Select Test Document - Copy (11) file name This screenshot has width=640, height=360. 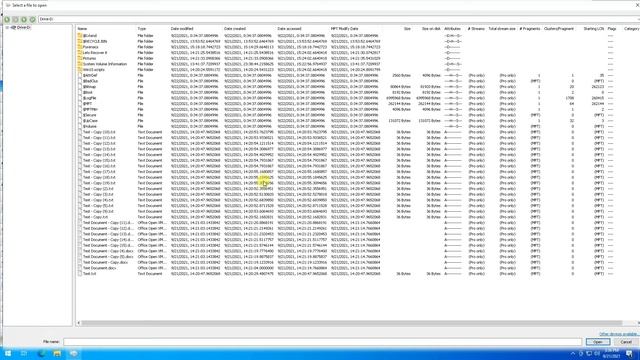pos(108,223)
